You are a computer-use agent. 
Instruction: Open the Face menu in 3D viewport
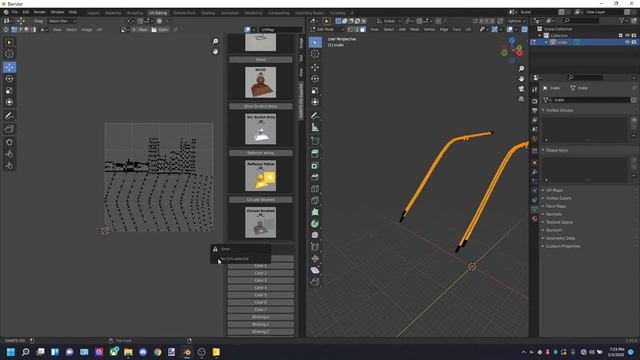pos(456,29)
